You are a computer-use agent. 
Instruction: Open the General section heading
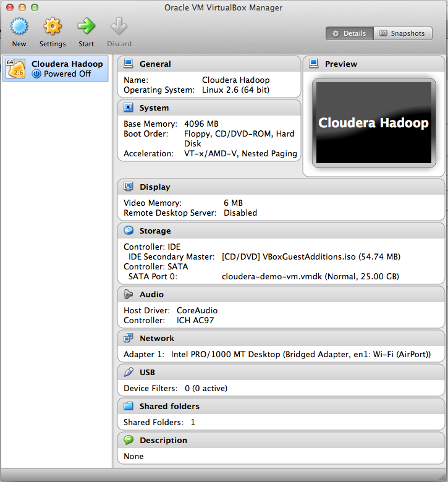(x=155, y=64)
